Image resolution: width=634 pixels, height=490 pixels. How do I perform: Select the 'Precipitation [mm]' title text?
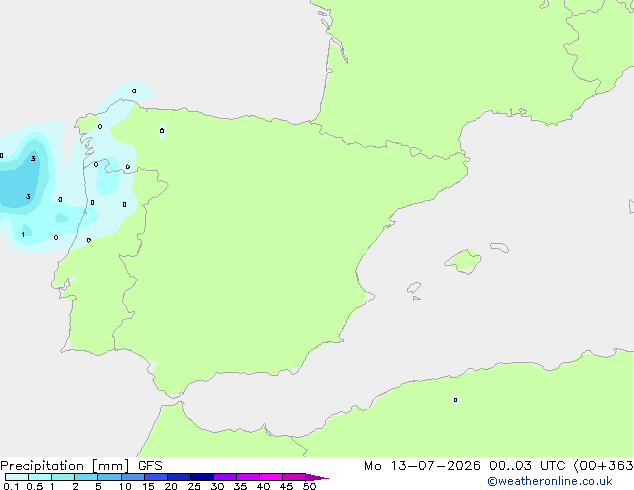coord(65,466)
